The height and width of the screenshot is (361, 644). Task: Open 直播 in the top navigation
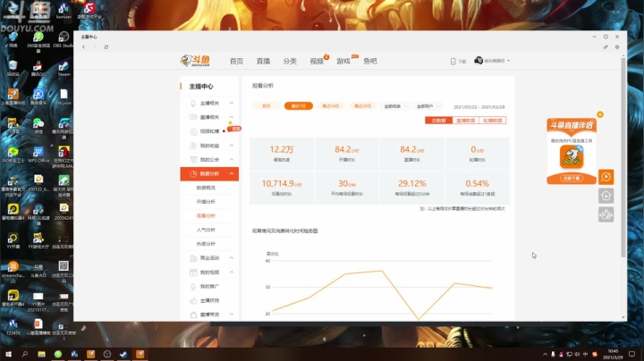(263, 61)
